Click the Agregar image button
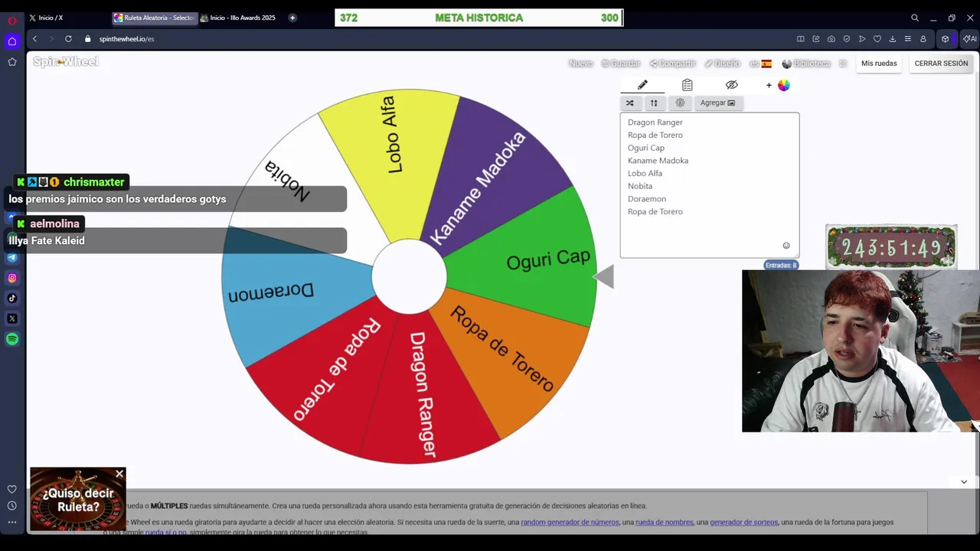Viewport: 980px width, 551px height. click(717, 103)
